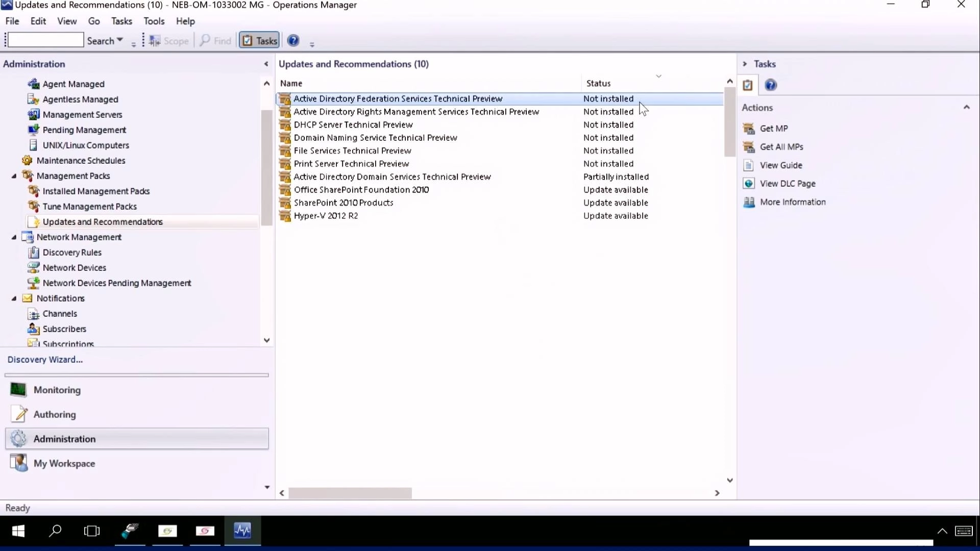Click the Hyper-V 2012 R2 pack icon

(285, 216)
